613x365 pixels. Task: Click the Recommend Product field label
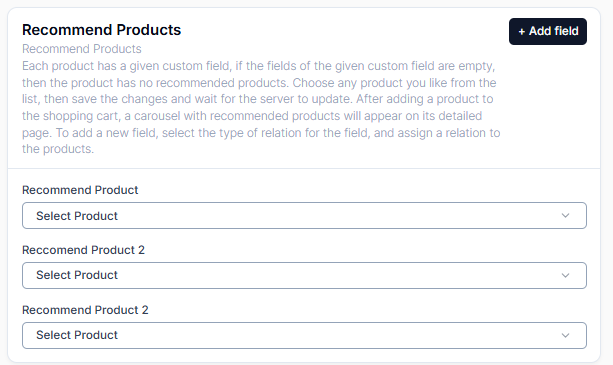click(x=80, y=190)
